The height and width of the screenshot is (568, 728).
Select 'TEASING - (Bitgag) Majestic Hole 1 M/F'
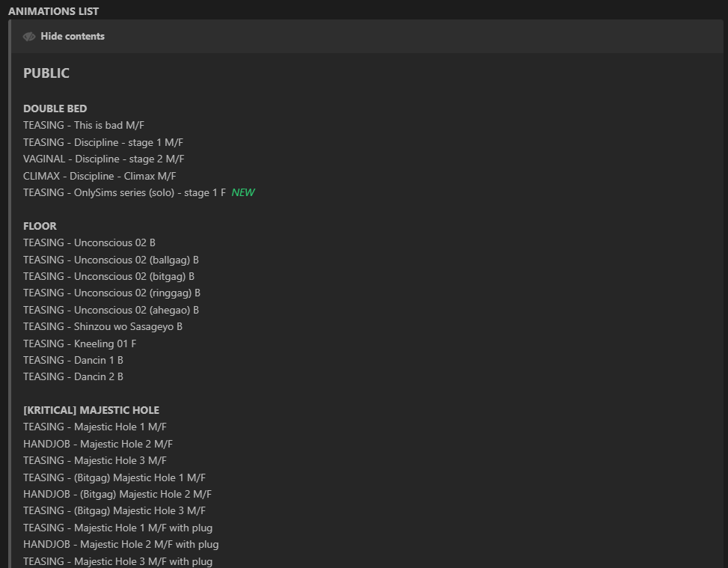point(114,477)
